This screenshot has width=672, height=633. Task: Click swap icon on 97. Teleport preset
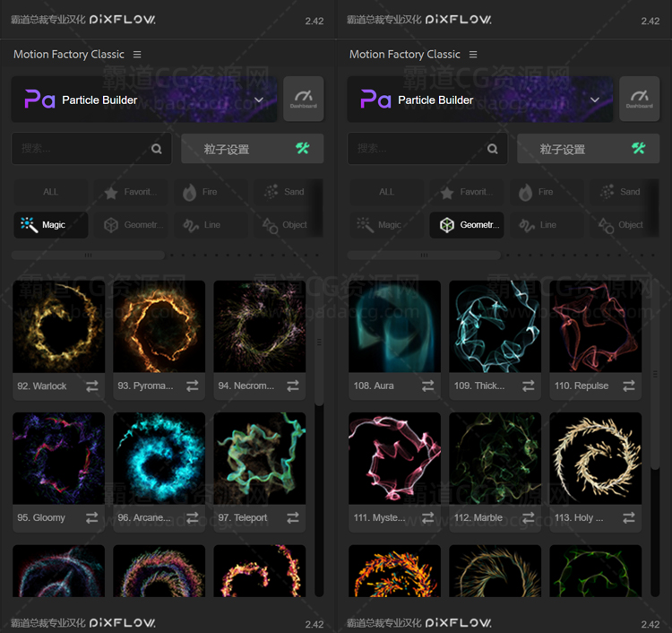coord(293,518)
